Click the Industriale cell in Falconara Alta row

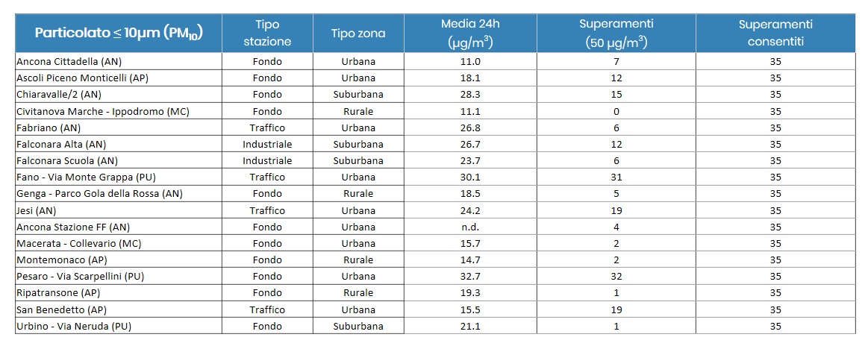(x=267, y=144)
